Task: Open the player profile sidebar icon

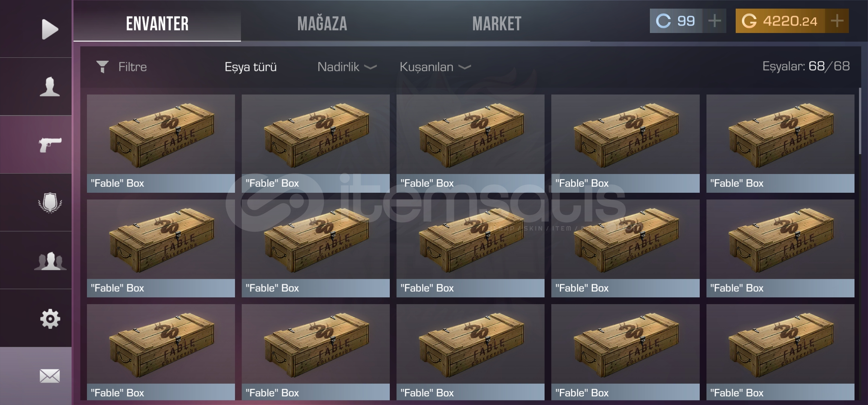Action: (50, 87)
